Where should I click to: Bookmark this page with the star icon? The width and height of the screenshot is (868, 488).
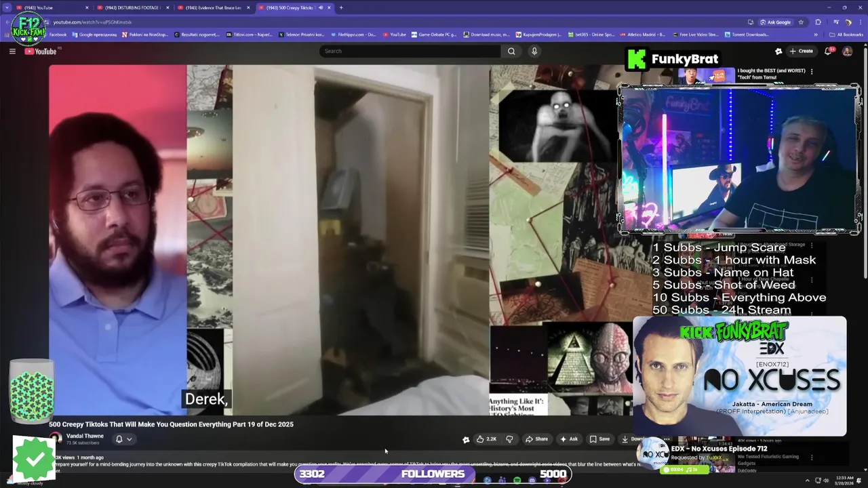(x=801, y=22)
